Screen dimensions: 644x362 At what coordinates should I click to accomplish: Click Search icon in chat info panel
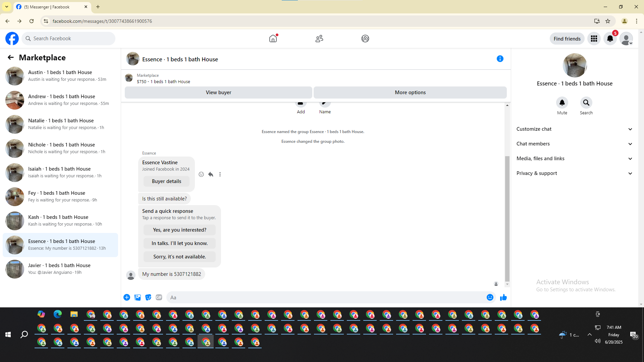click(x=586, y=103)
